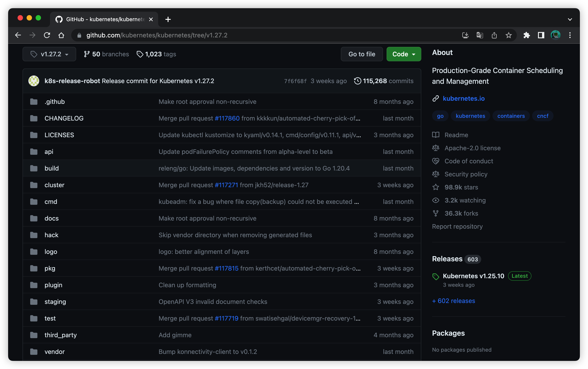The image size is (588, 369).
Task: Open the LICENSES folder
Action: [59, 135]
